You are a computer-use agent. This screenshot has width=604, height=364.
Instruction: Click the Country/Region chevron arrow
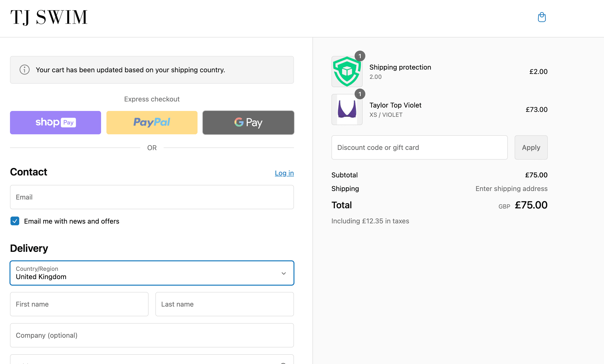[284, 273]
